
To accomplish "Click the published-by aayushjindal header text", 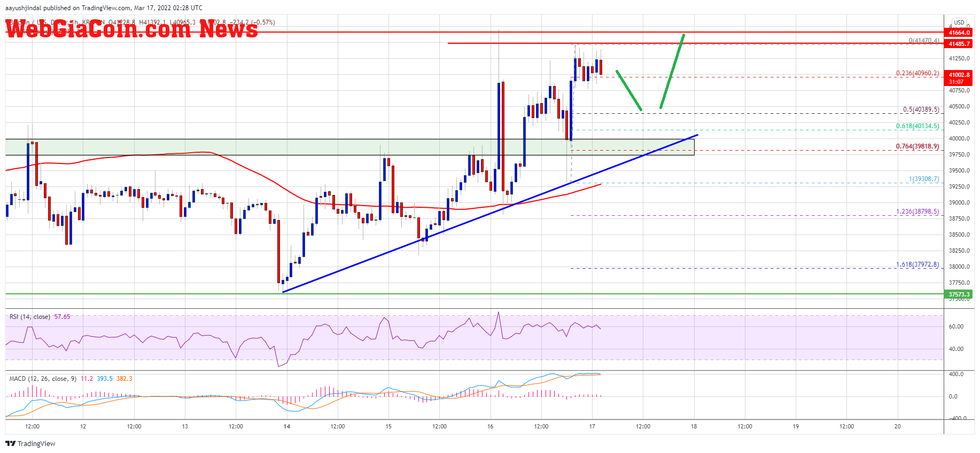I will tap(104, 8).
